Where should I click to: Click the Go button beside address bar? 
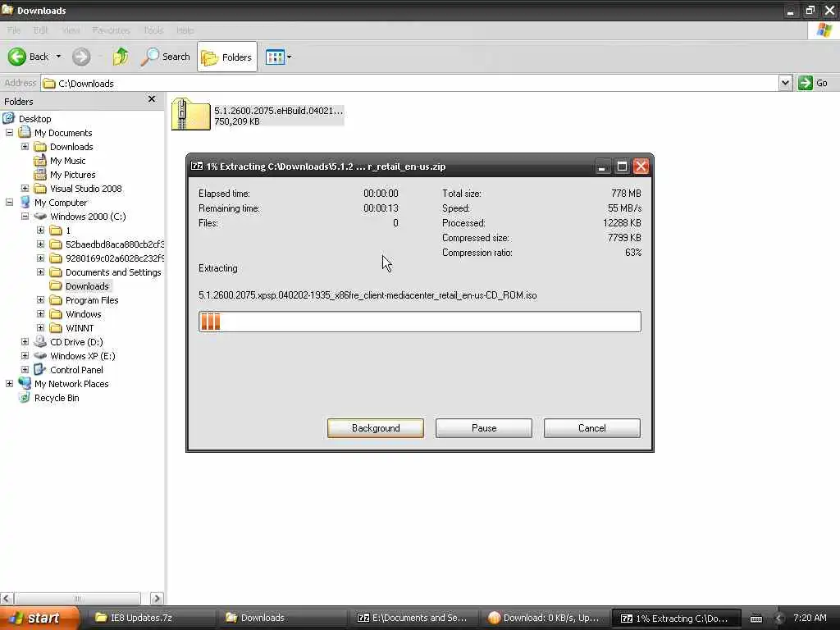coord(813,83)
